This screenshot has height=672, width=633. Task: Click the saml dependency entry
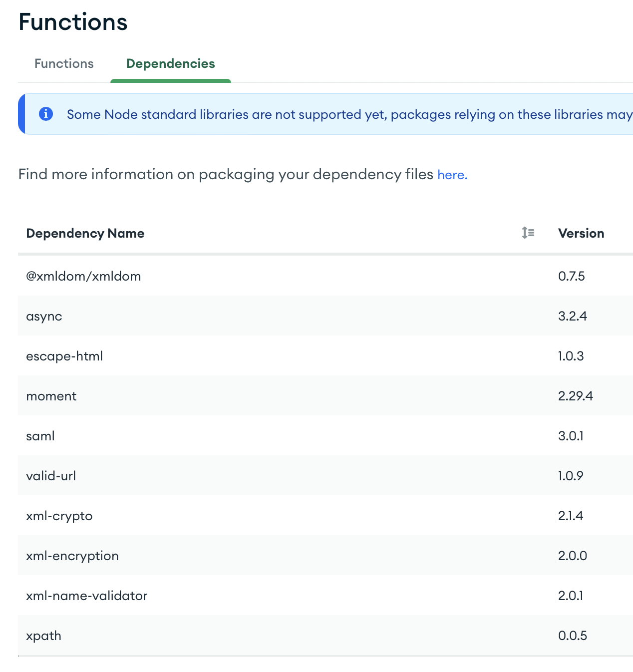(x=40, y=436)
